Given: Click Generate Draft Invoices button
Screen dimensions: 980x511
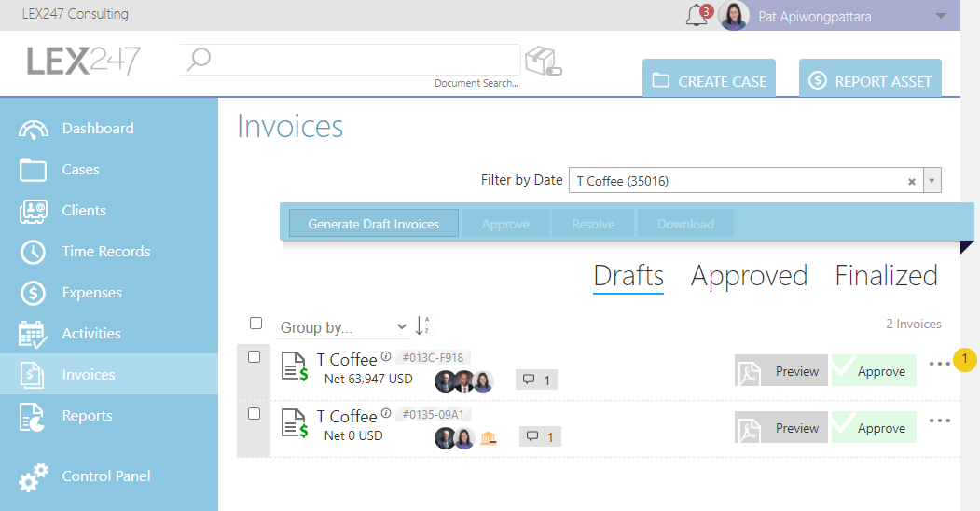Looking at the screenshot, I should [374, 224].
